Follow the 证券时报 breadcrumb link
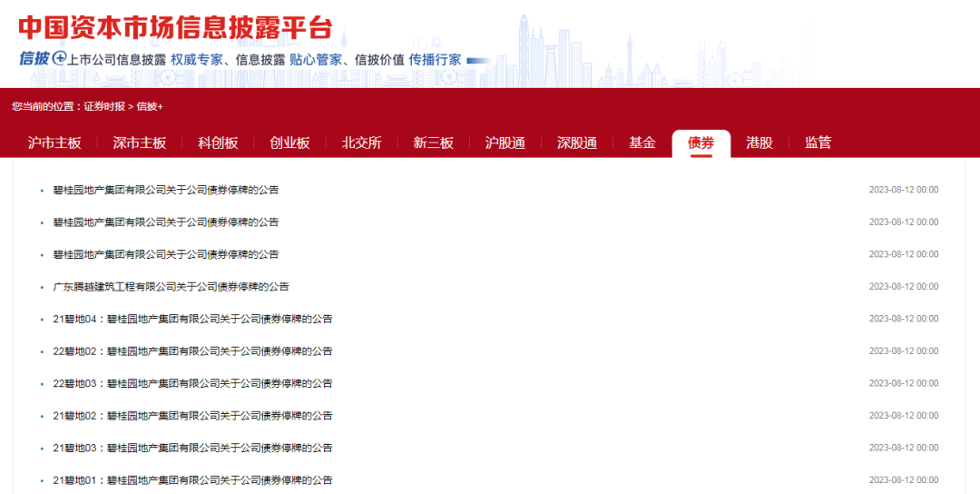980x494 pixels. [104, 106]
